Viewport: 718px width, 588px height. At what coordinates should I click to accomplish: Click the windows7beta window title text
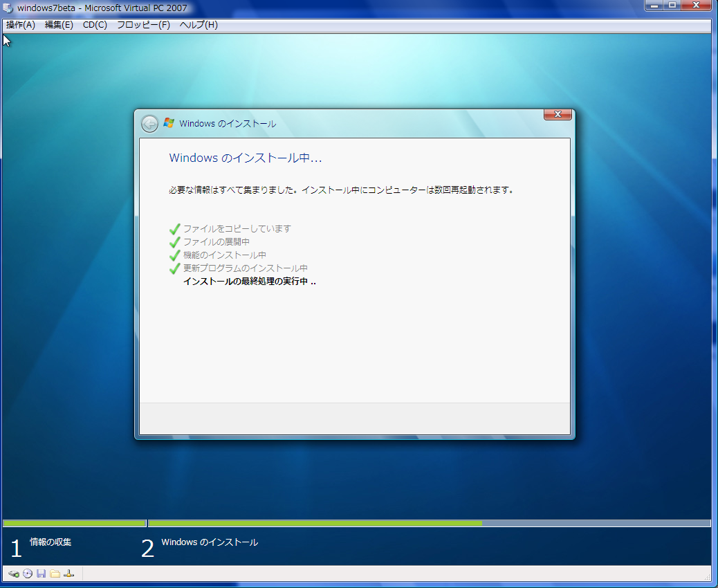click(102, 8)
